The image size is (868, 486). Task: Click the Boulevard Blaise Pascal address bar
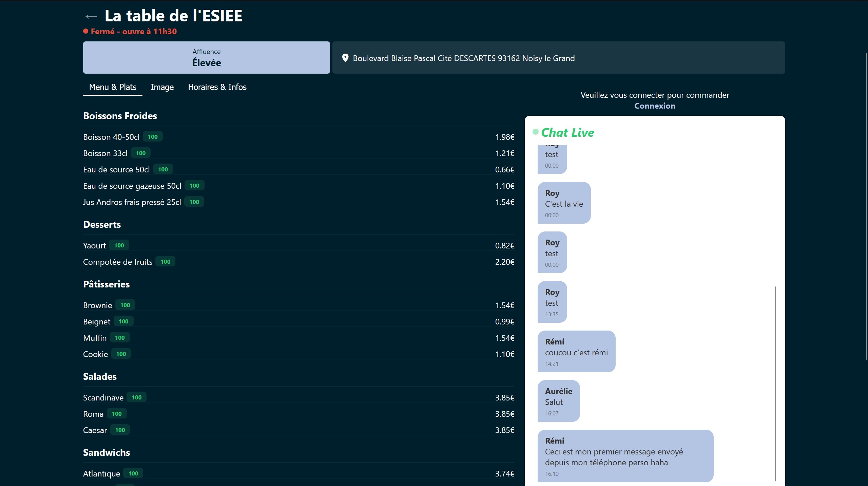click(558, 57)
